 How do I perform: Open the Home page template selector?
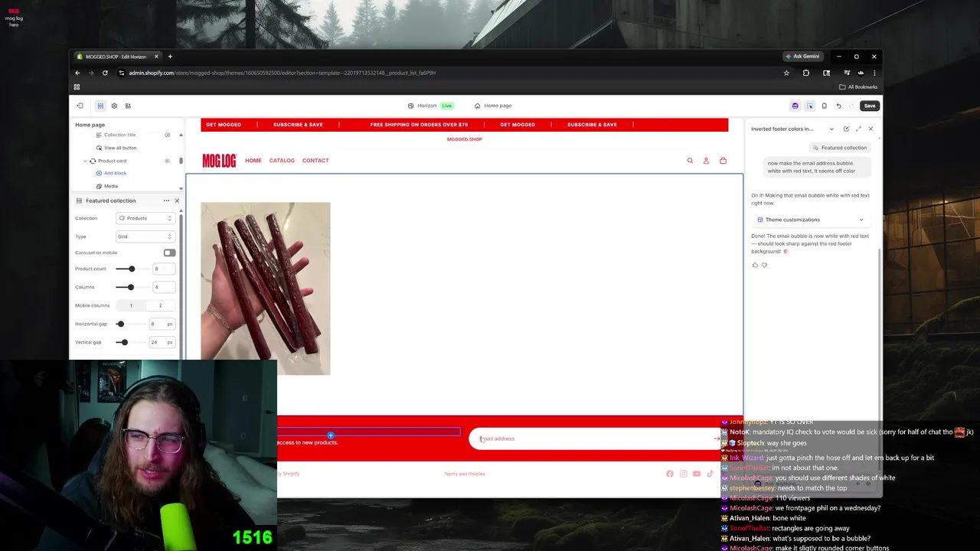(x=493, y=106)
